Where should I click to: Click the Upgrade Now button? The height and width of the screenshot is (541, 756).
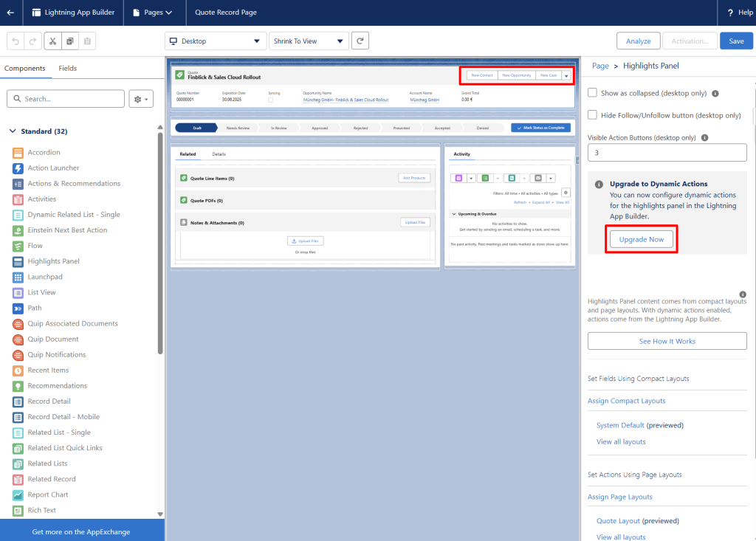[x=640, y=240]
